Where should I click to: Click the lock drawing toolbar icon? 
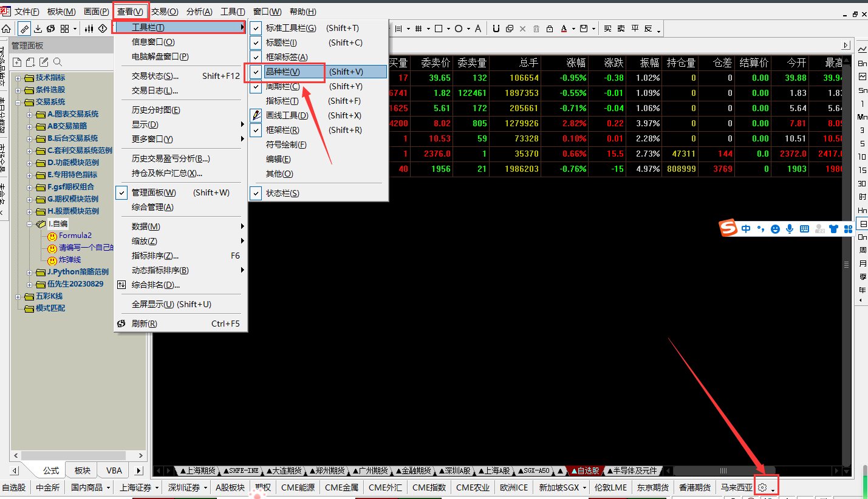pos(549,29)
